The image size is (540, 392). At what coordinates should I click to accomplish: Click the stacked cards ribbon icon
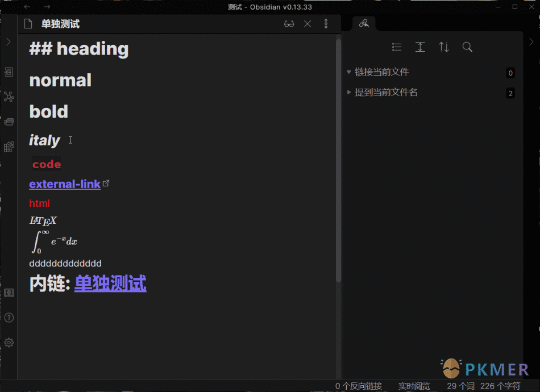[9, 122]
